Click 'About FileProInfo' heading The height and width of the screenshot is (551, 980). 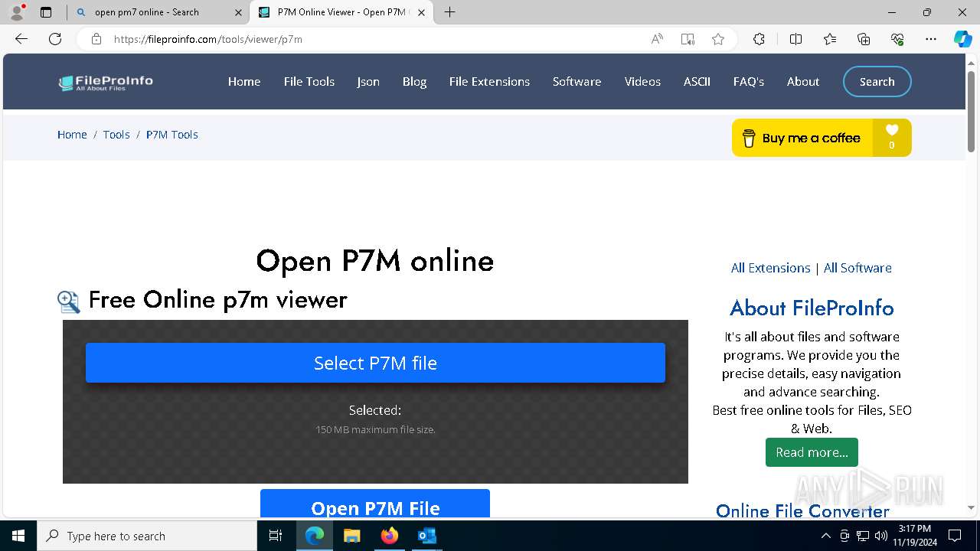[x=812, y=308]
